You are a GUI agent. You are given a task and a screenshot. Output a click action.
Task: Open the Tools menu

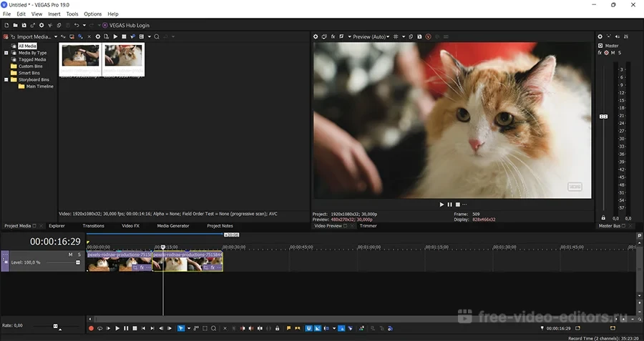[x=72, y=14]
